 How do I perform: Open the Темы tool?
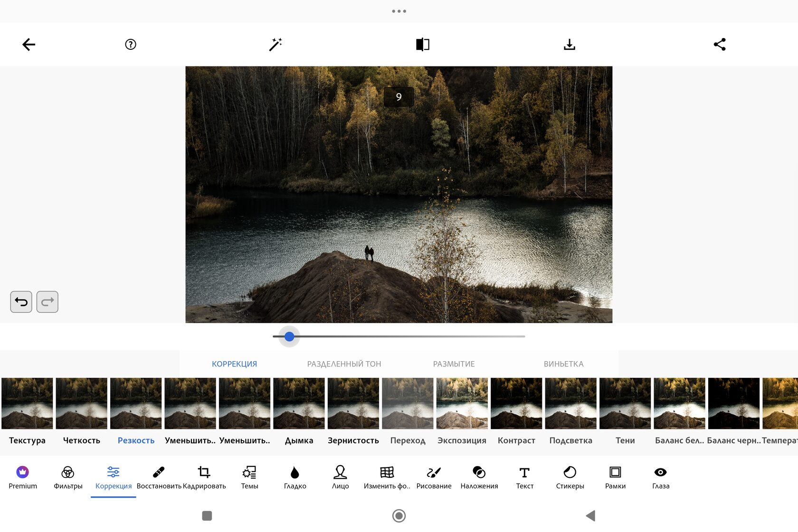[249, 477]
